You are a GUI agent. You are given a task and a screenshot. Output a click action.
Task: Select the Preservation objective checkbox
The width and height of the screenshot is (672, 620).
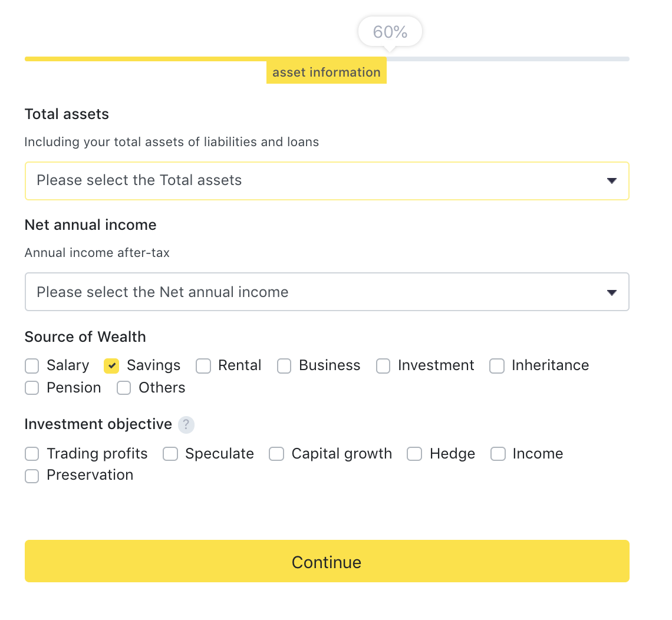32,476
